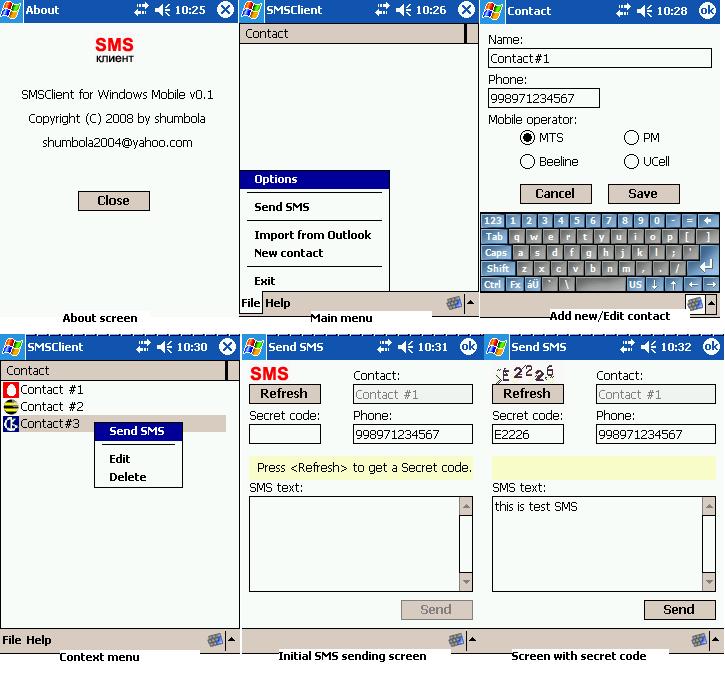Click Secret code field containing E2226
This screenshot has width=725, height=674.
coord(528,434)
